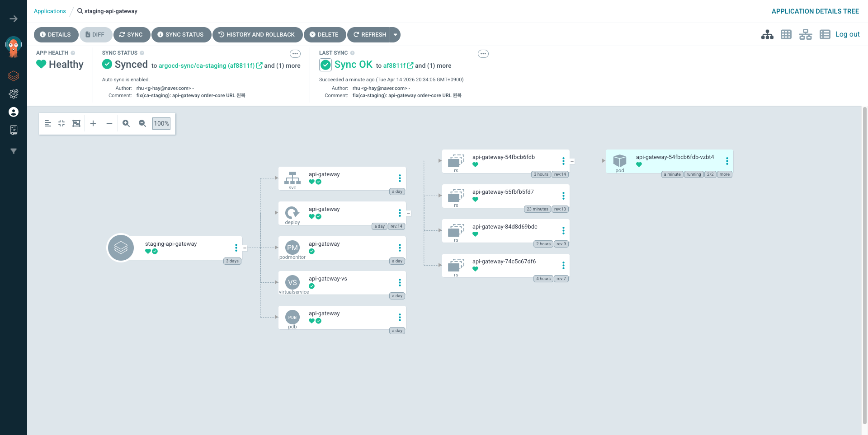Expand the sidebar with the arrow
The width and height of the screenshot is (868, 435).
(14, 19)
